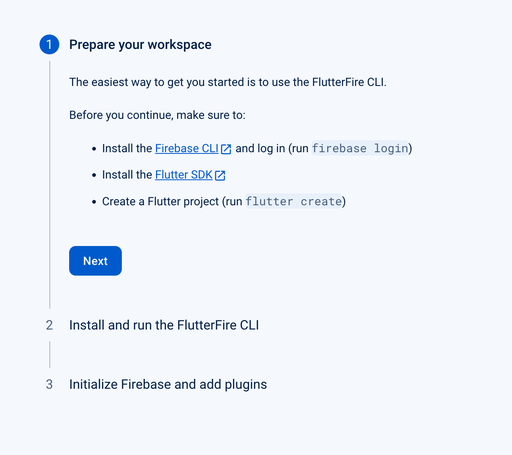
Task: Click the 'Before you continue' text line
Action: pyautogui.click(x=157, y=115)
